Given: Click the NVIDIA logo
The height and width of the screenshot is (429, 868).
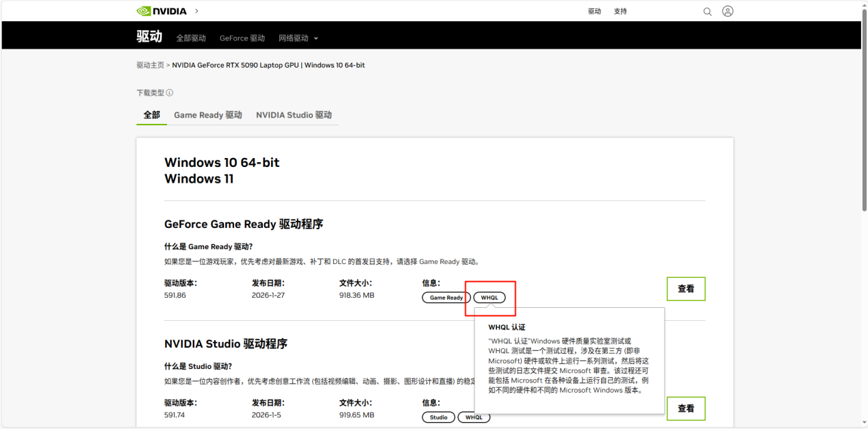Looking at the screenshot, I should pos(163,11).
